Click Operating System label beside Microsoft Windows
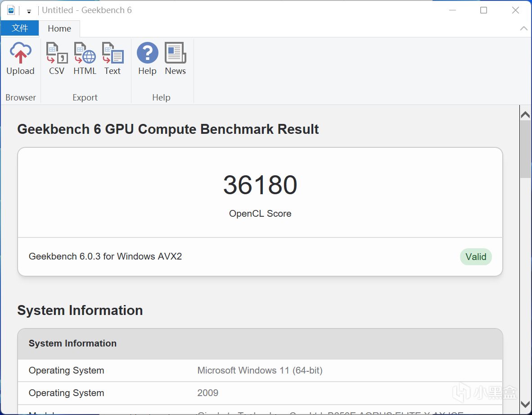The width and height of the screenshot is (532, 415). pyautogui.click(x=67, y=370)
